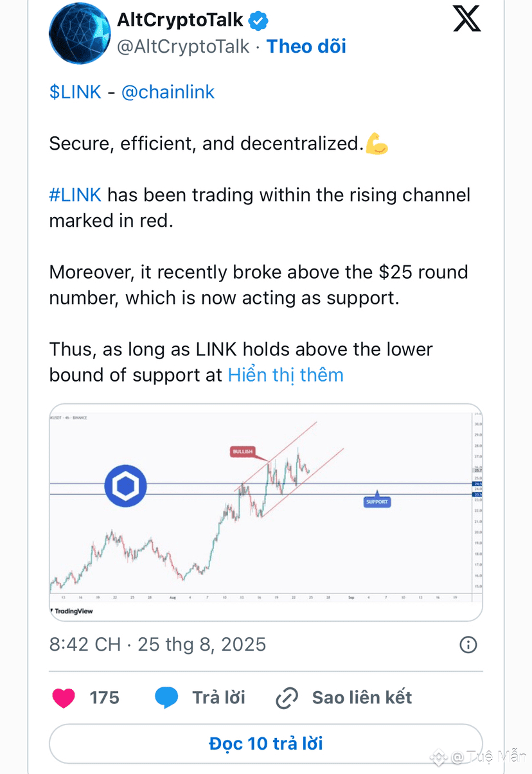This screenshot has height=774, width=532.
Task: Click the AltCryptoTalk profile avatar
Action: point(80,33)
